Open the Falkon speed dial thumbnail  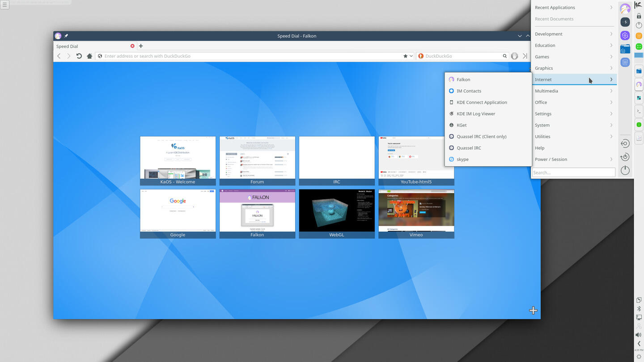click(x=257, y=214)
